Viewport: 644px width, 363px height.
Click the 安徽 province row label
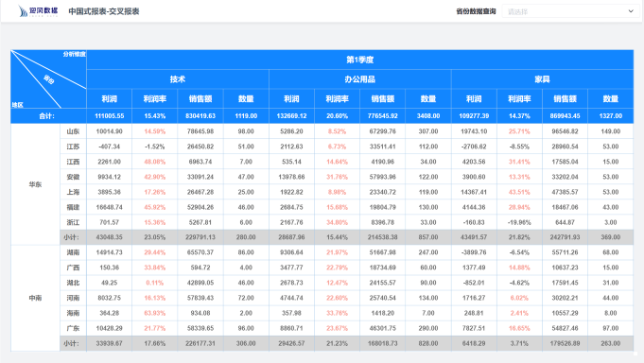pos(73,177)
